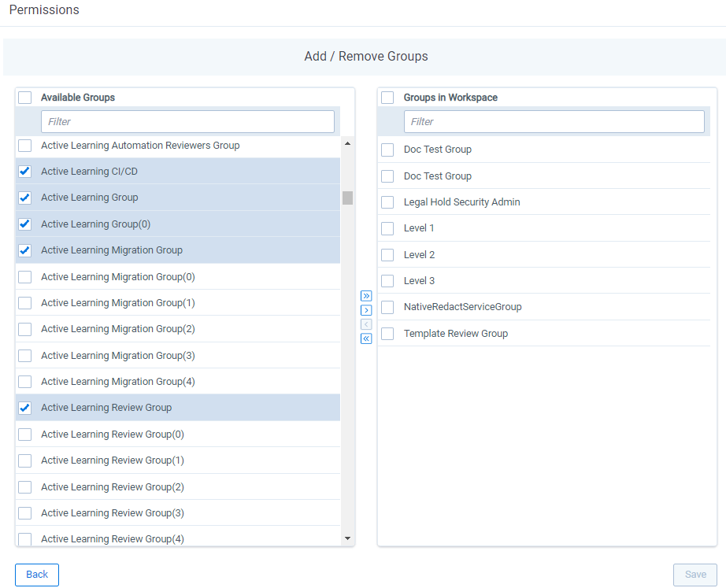The width and height of the screenshot is (726, 588).
Task: Click the move selected right arrow icon
Action: pos(366,310)
